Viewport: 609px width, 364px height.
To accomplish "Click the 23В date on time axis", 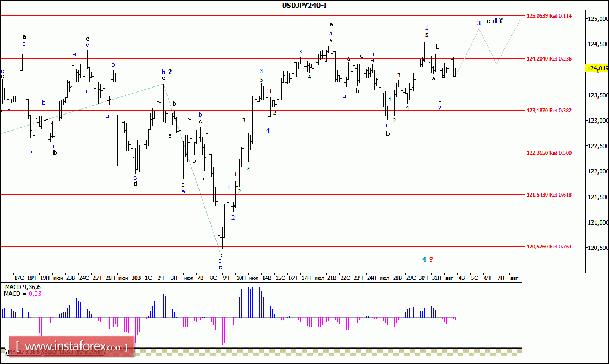I will (71, 278).
